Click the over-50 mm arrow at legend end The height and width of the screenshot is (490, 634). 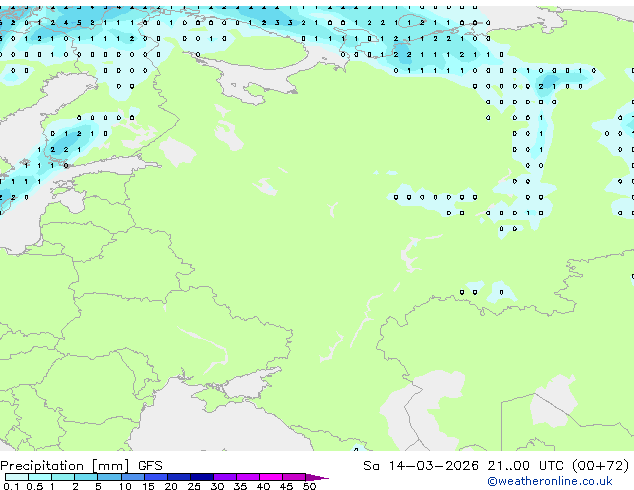point(317,477)
